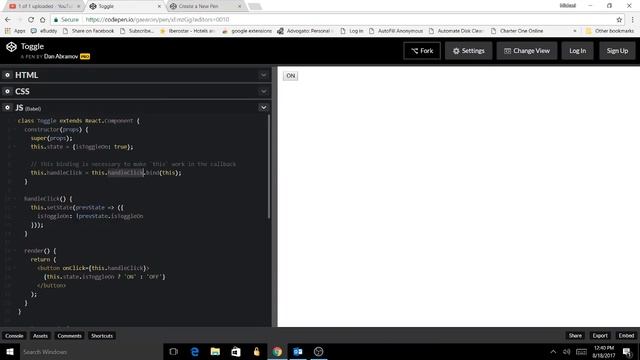This screenshot has height=360, width=640.
Task: Open AutoFill Anonymous bookmark
Action: tap(396, 31)
